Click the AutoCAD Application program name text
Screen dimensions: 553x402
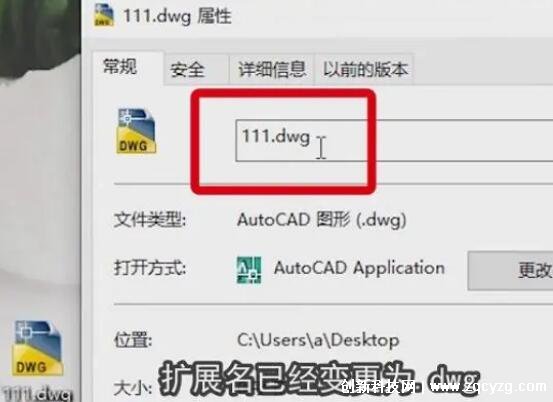(359, 268)
